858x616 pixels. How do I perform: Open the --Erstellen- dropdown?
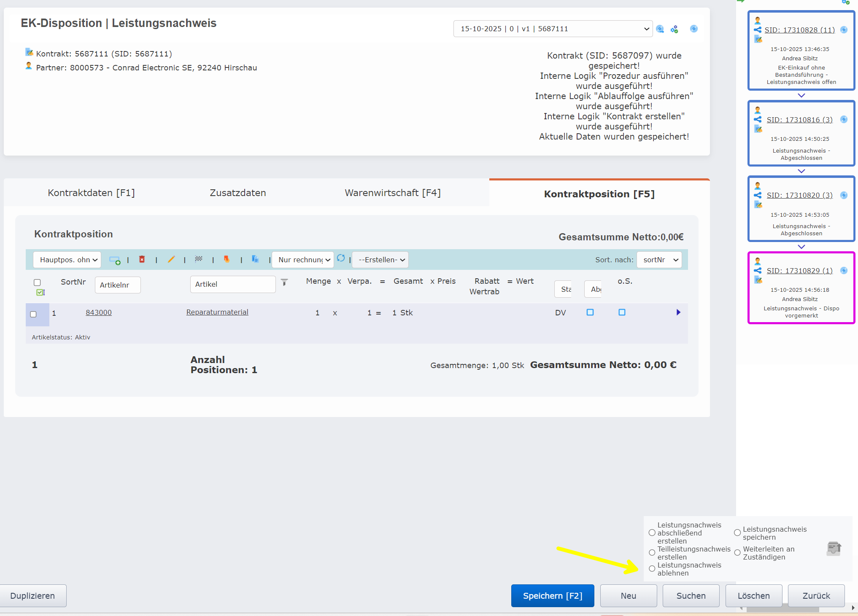coord(380,260)
